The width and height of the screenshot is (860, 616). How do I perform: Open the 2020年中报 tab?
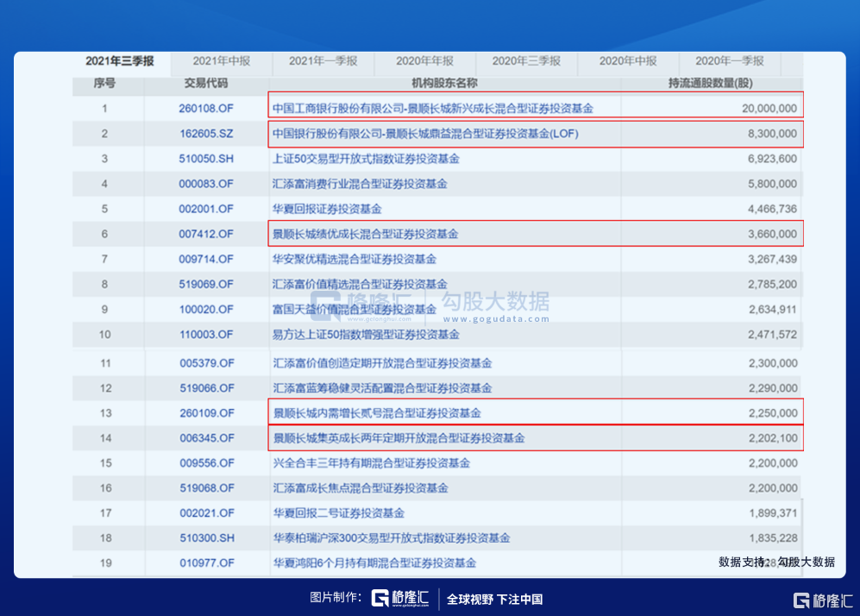pos(628,61)
